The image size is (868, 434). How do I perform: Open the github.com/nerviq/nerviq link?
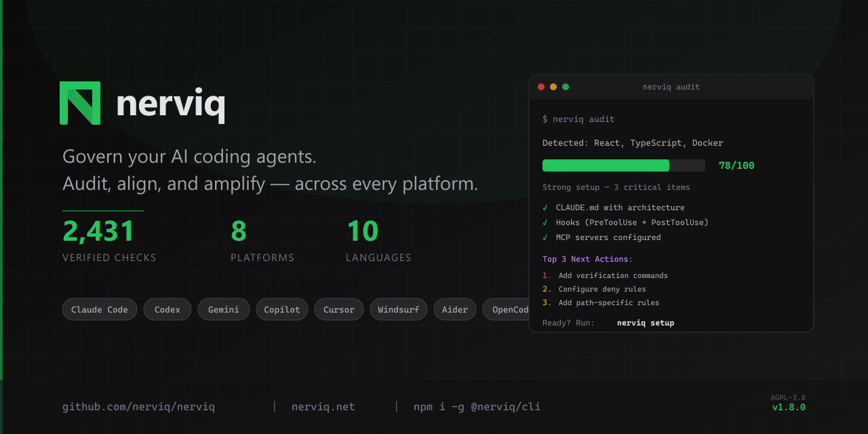click(x=138, y=407)
